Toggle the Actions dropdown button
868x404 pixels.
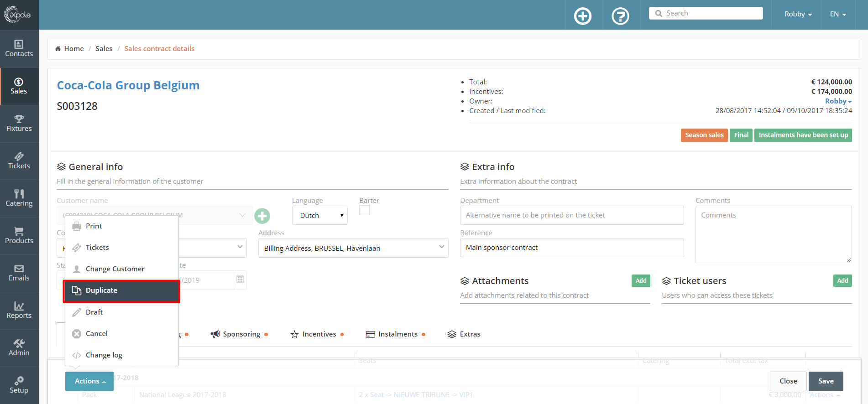pyautogui.click(x=89, y=381)
